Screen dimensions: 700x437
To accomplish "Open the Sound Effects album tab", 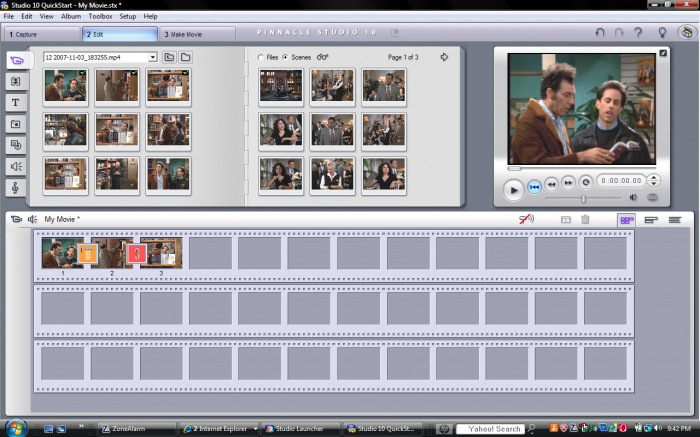I will point(16,166).
